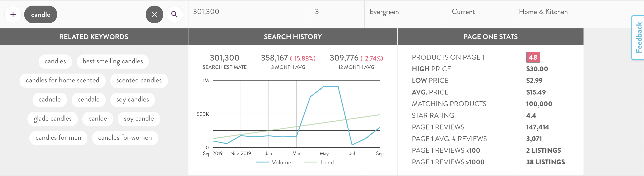Select the 'canlde' keyword pill
644x176 pixels.
coord(98,119)
